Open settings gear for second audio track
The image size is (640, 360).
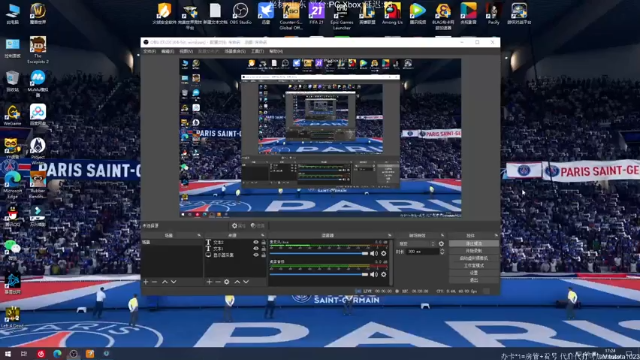(x=384, y=274)
